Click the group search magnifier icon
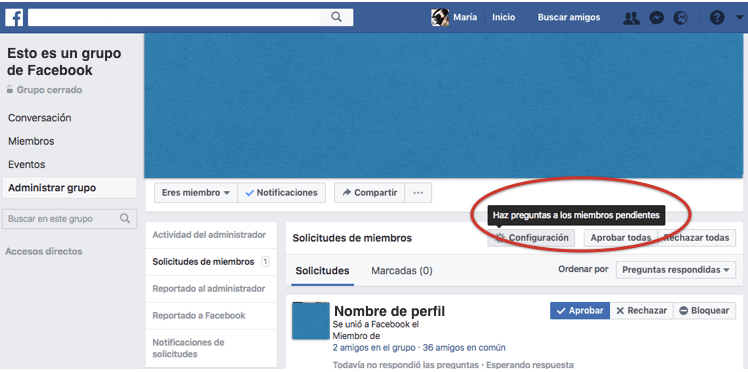The height and width of the screenshot is (372, 748). [125, 218]
